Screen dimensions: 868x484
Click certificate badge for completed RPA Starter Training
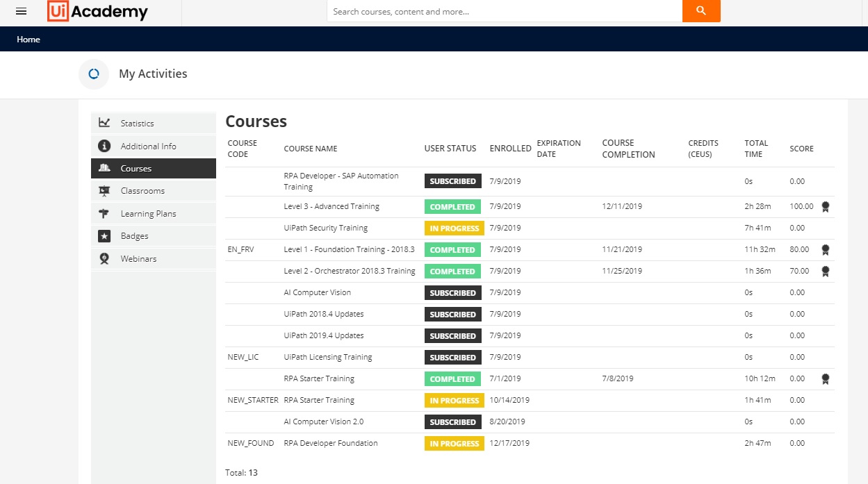tap(826, 378)
